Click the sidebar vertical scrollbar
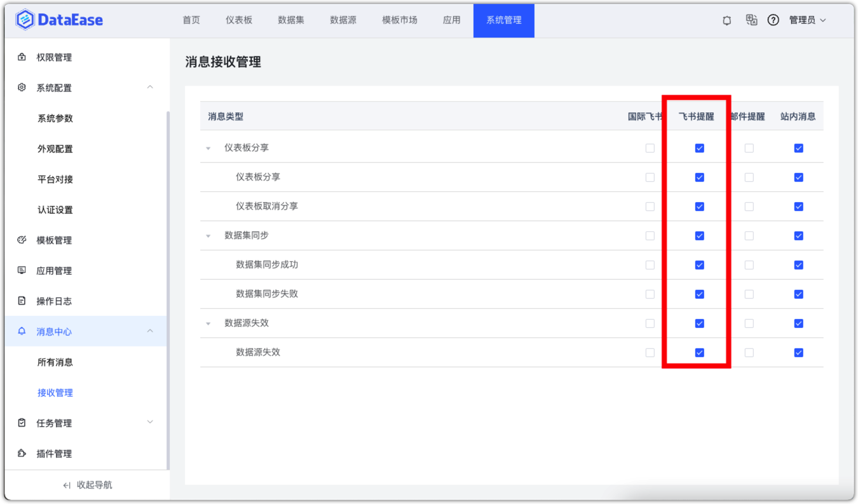The height and width of the screenshot is (504, 858). click(168, 289)
